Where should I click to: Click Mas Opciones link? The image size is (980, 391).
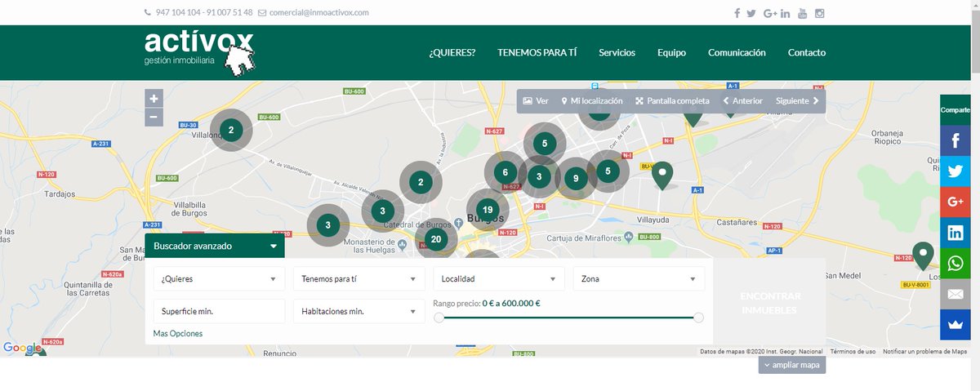pos(178,333)
